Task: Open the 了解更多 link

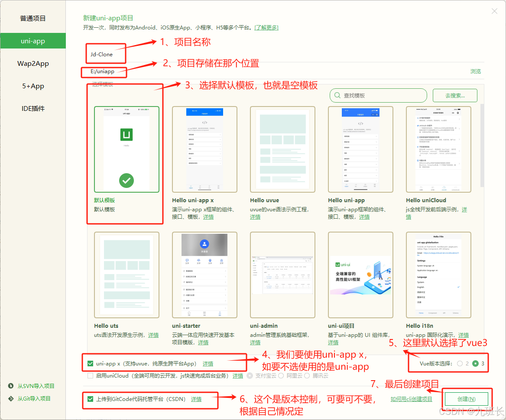Action: 266,27
